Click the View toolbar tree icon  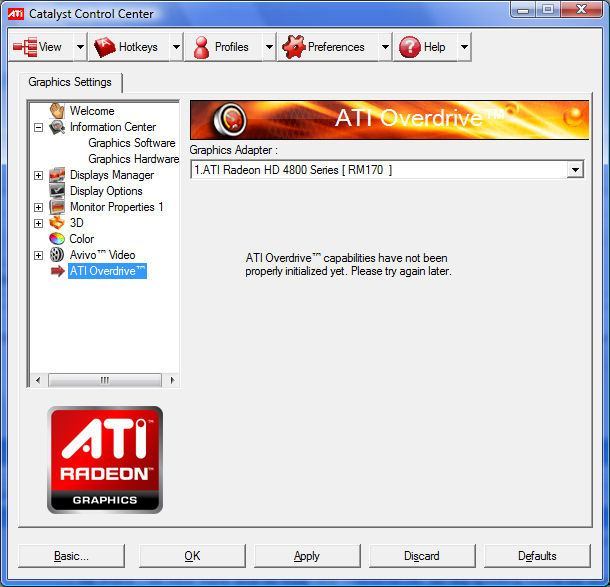(25, 47)
